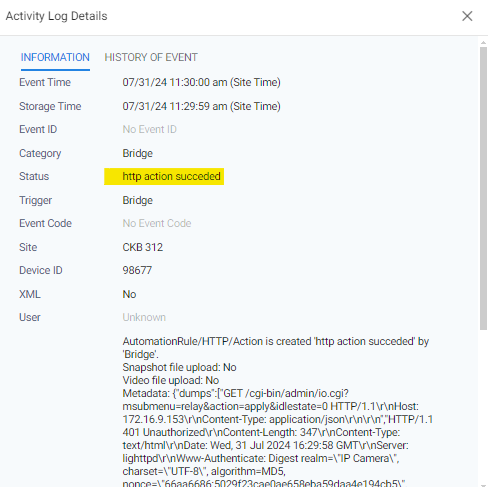
Task: Click the 'Snapshot file upload: No' line
Action: click(179, 367)
